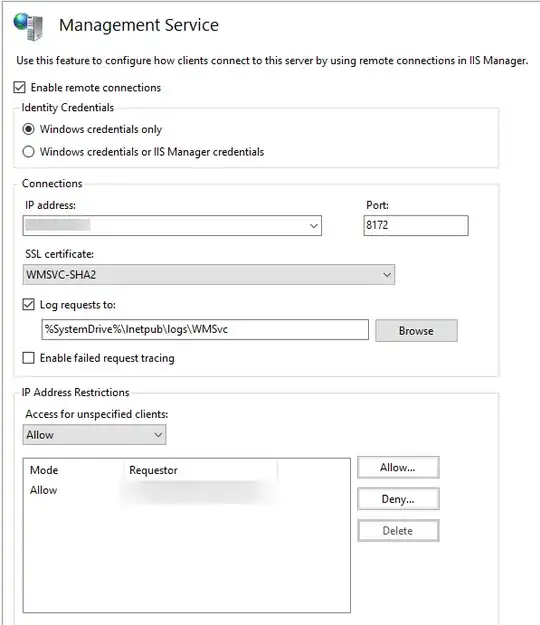Select Windows credentials or IIS Manager credentials
Image resolution: width=540 pixels, height=625 pixels.
[x=28, y=152]
